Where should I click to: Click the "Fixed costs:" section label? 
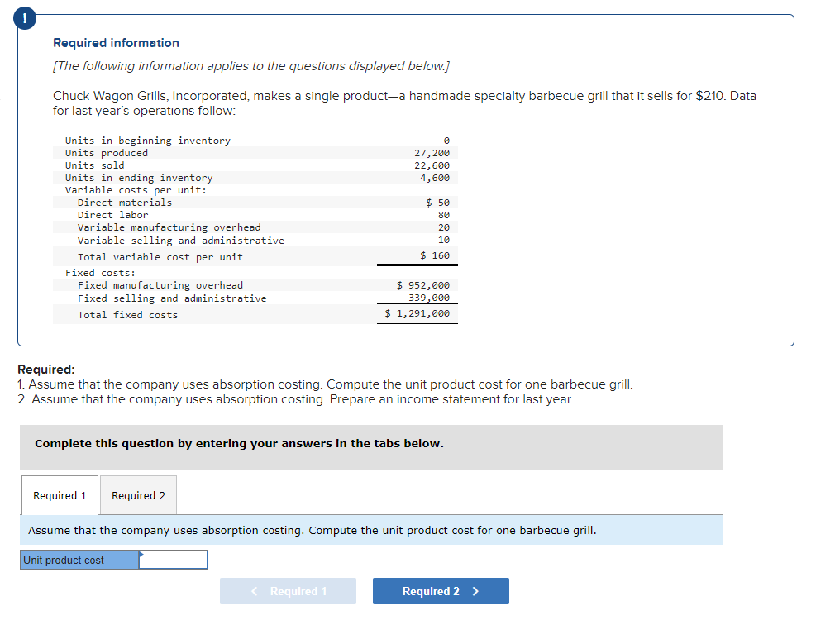click(101, 273)
